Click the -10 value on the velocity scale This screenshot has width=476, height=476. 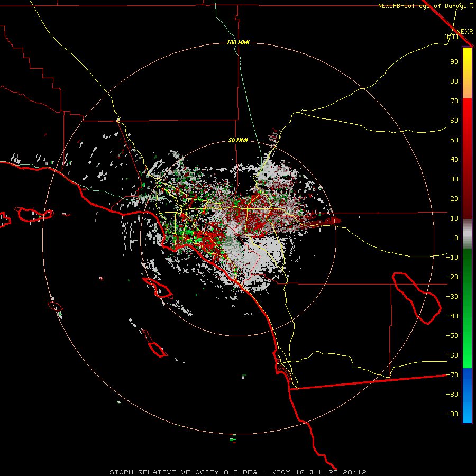coord(452,258)
